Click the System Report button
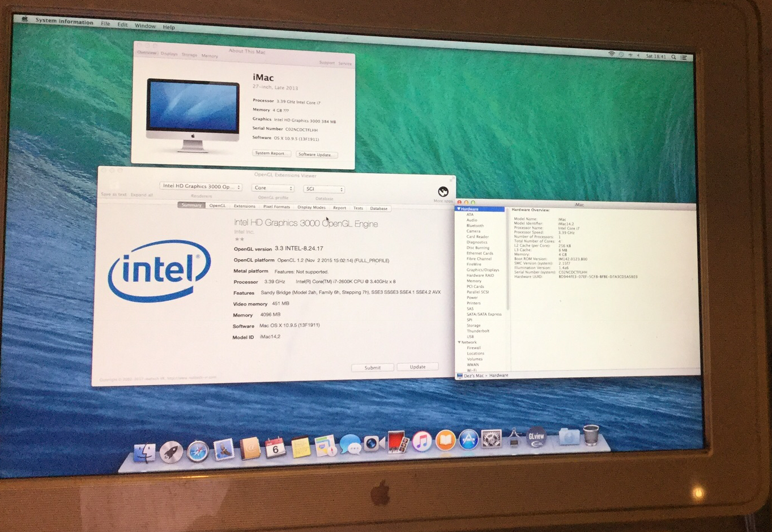 pyautogui.click(x=271, y=153)
